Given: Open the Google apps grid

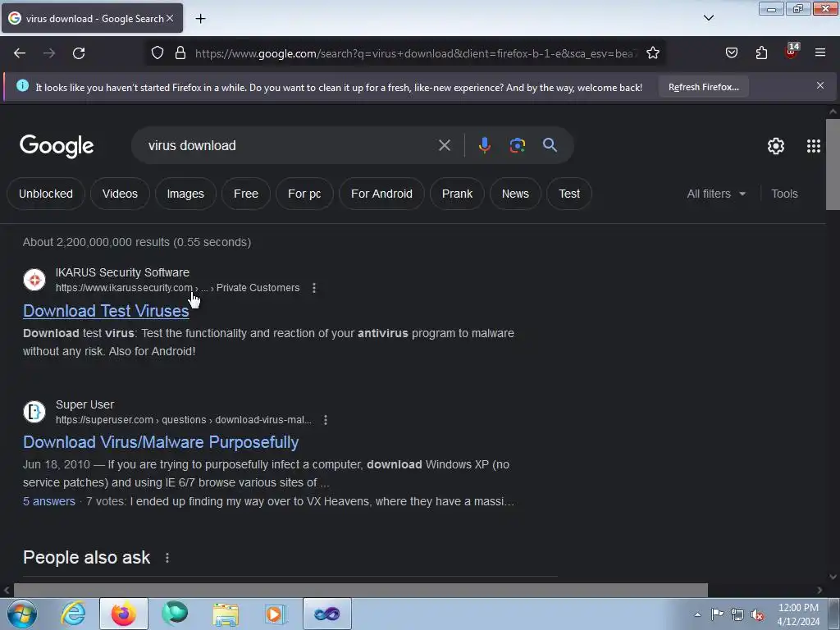Looking at the screenshot, I should [813, 146].
